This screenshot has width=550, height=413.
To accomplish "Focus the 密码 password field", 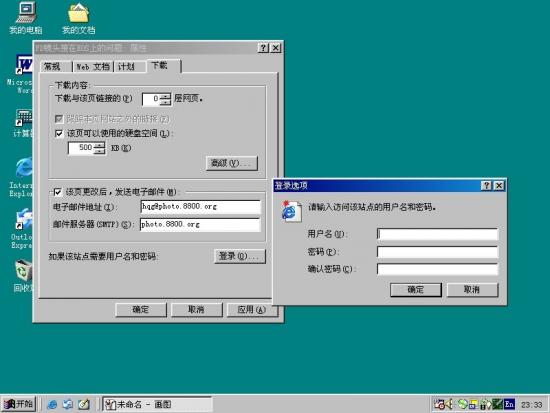I will tap(437, 252).
